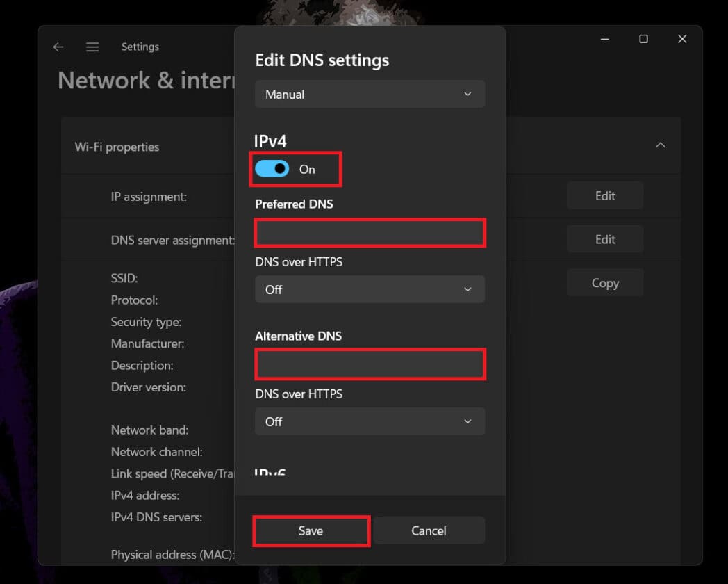
Task: Click the Manual dropdown chevron
Action: 468,94
